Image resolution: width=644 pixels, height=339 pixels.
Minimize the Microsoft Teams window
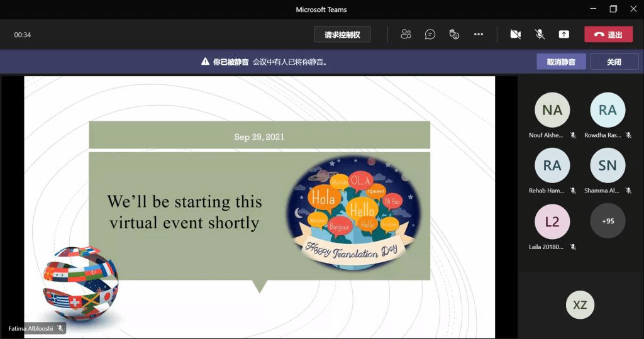[x=593, y=9]
